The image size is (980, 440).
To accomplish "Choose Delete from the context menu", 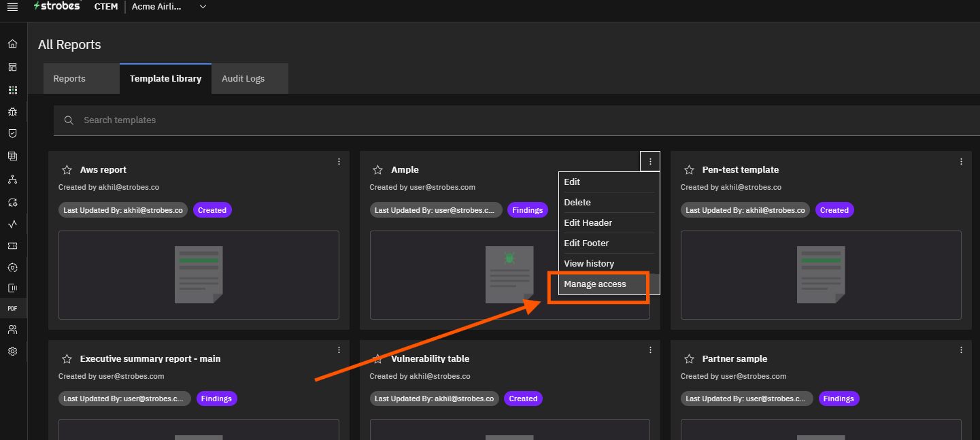I will 609,203.
